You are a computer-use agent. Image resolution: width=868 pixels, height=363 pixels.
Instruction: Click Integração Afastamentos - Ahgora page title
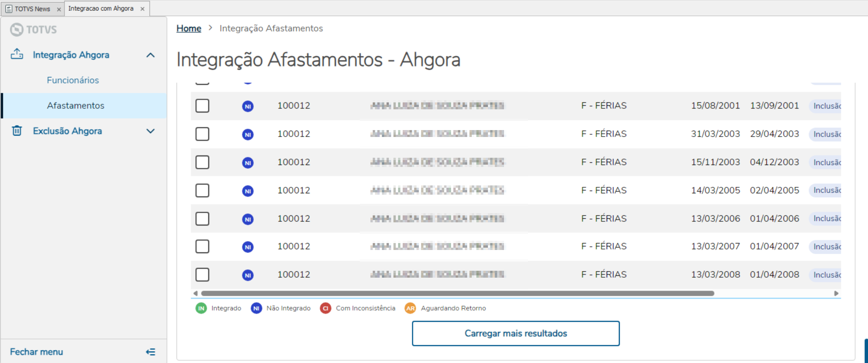[x=318, y=60]
